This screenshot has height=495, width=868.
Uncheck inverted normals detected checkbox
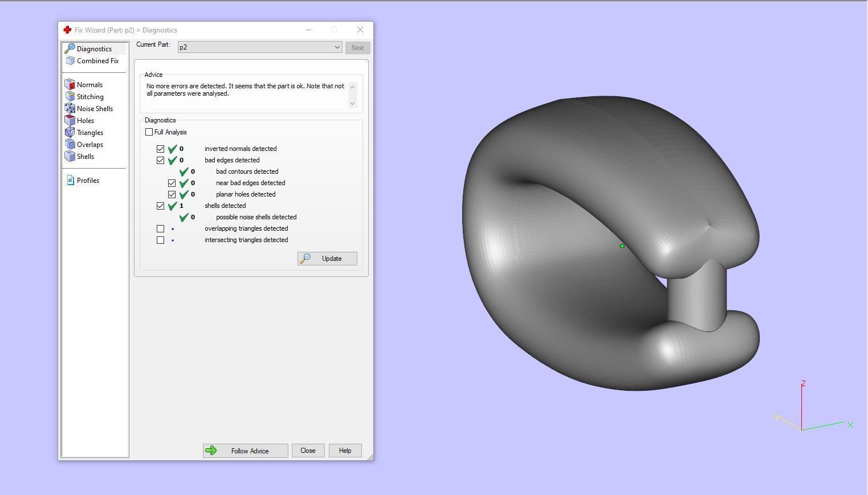tap(161, 149)
